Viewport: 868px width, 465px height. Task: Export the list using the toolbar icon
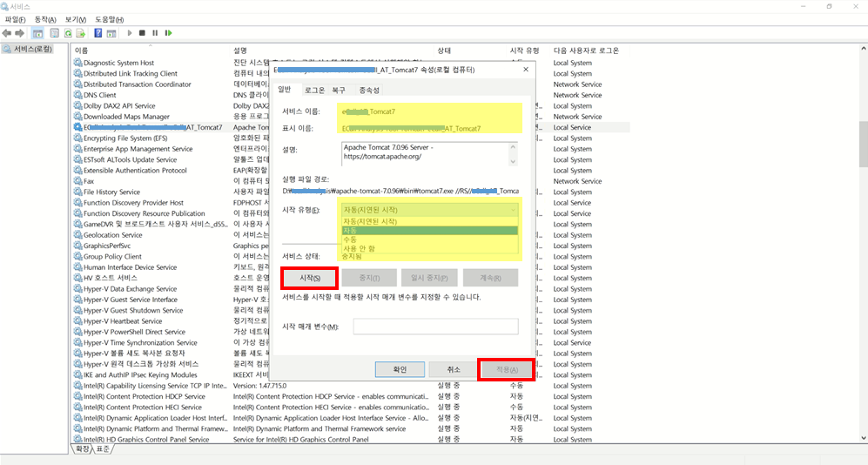tap(81, 33)
